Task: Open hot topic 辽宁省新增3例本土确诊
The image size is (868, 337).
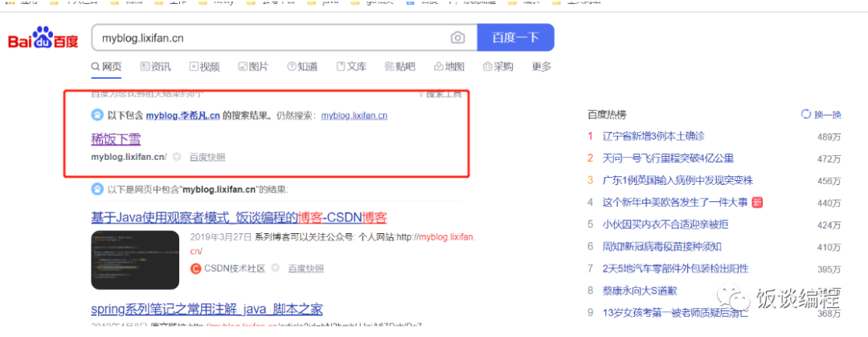Action: tap(653, 136)
